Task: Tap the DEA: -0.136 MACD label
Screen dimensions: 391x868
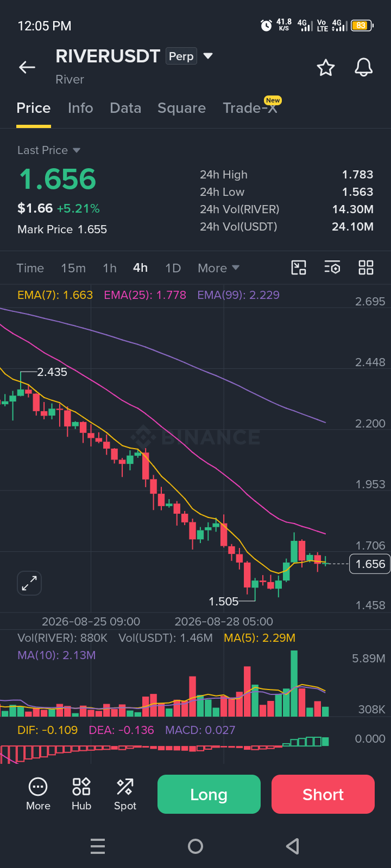Action: click(x=121, y=730)
